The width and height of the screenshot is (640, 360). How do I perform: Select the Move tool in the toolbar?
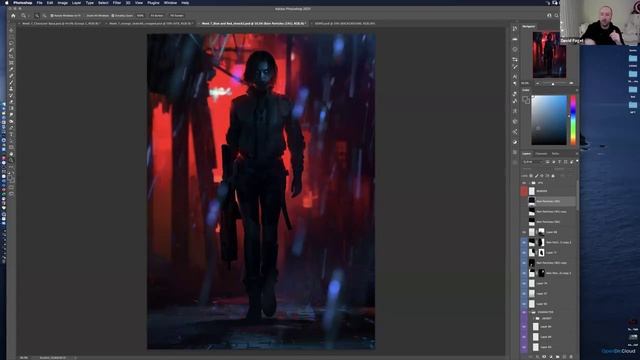click(x=11, y=30)
